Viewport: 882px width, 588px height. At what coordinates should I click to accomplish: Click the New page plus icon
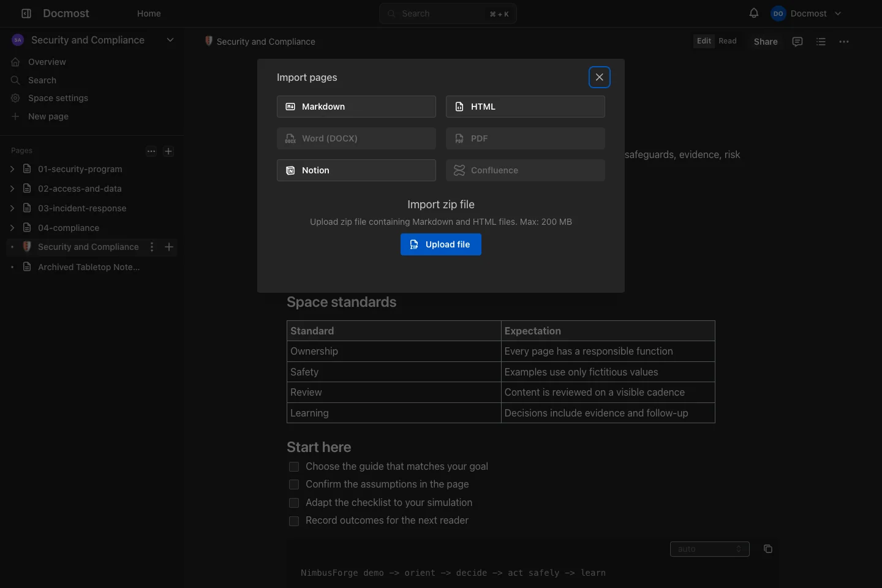click(15, 116)
